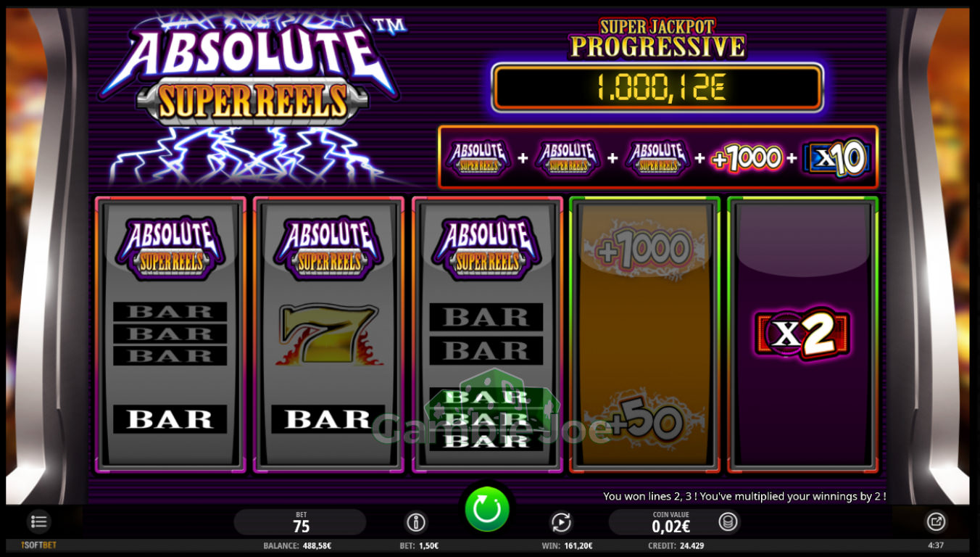Click the +50 bonus reel symbol
Viewport: 980px width, 557px height.
(x=645, y=422)
